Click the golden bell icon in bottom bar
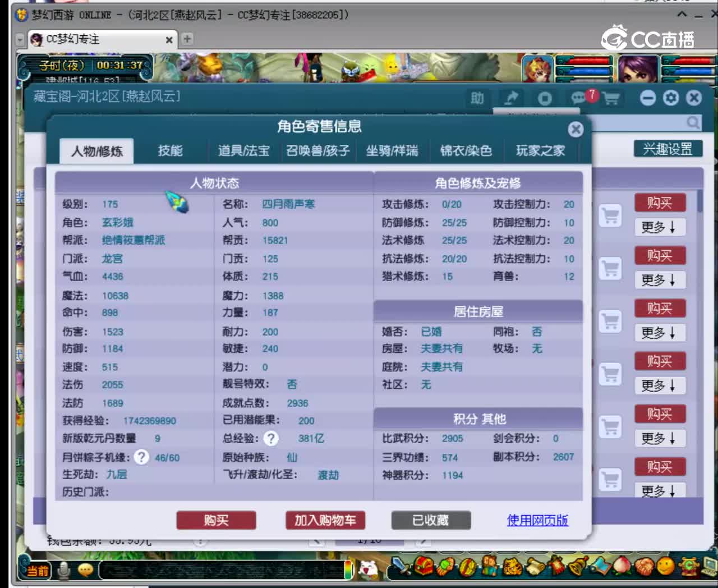The height and width of the screenshot is (588, 718). [578, 567]
